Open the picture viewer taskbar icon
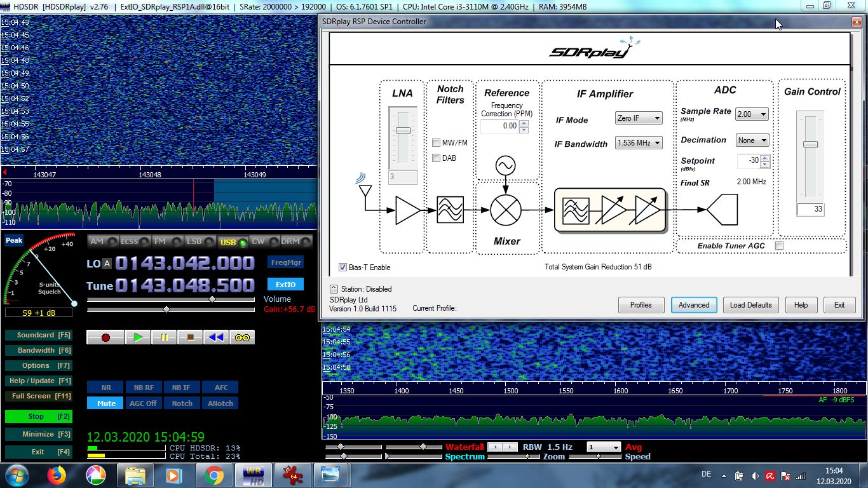 [331, 475]
